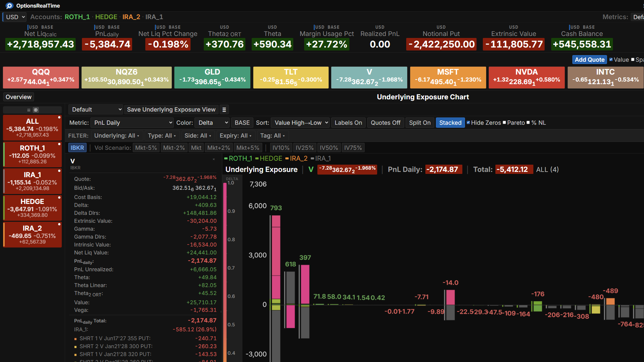
Task: Toggle the white dot on ALL card
Action: point(59,117)
